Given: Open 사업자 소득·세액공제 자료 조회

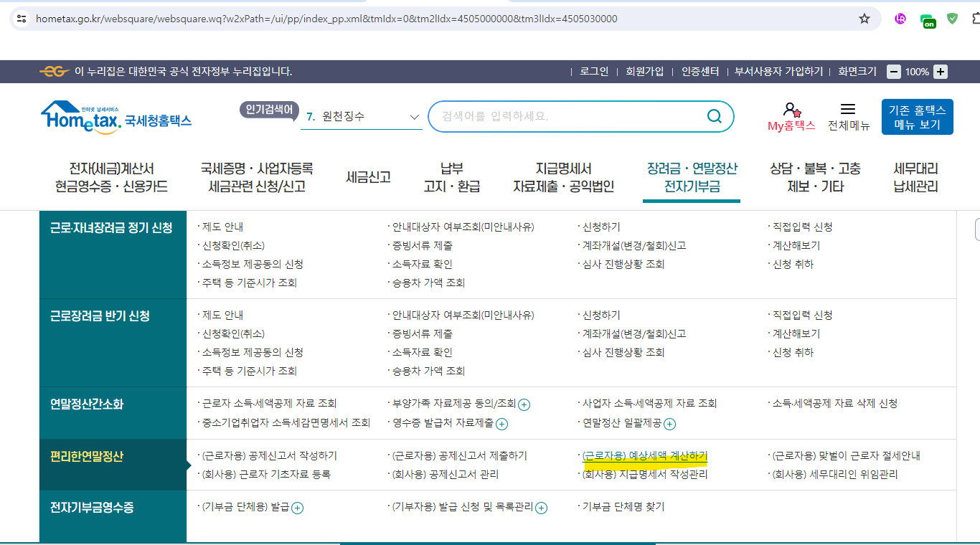Looking at the screenshot, I should pyautogui.click(x=649, y=404).
